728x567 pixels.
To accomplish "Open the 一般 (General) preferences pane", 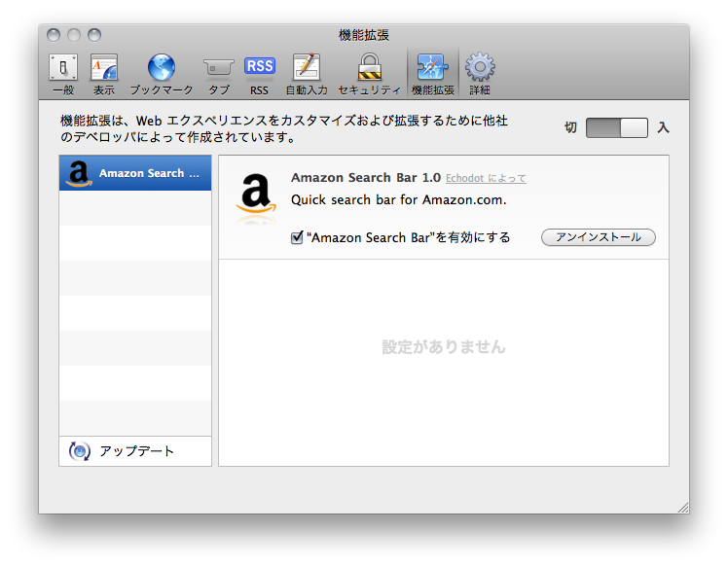I will pos(63,74).
